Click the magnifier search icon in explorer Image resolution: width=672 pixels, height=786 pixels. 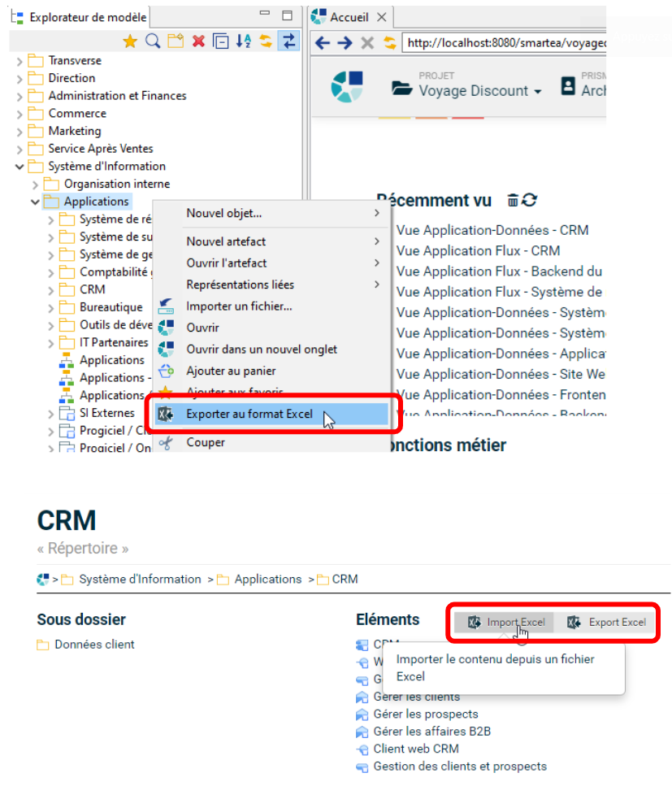(152, 42)
